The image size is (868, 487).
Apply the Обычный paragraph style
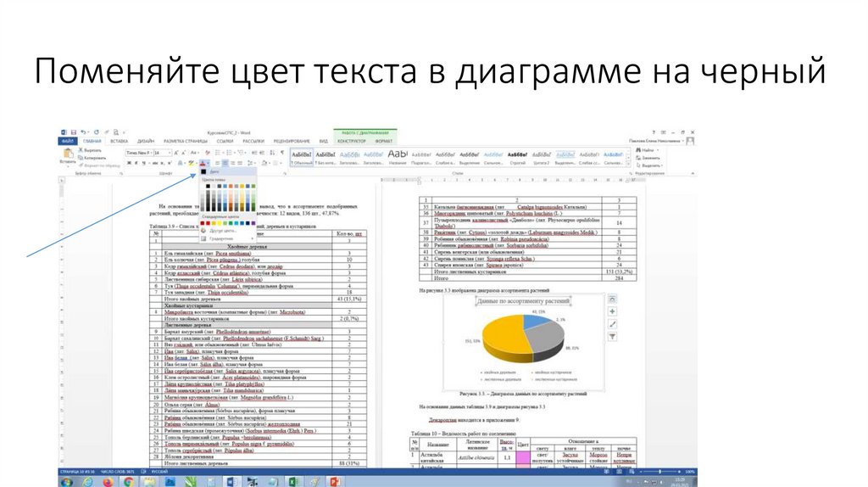302,158
